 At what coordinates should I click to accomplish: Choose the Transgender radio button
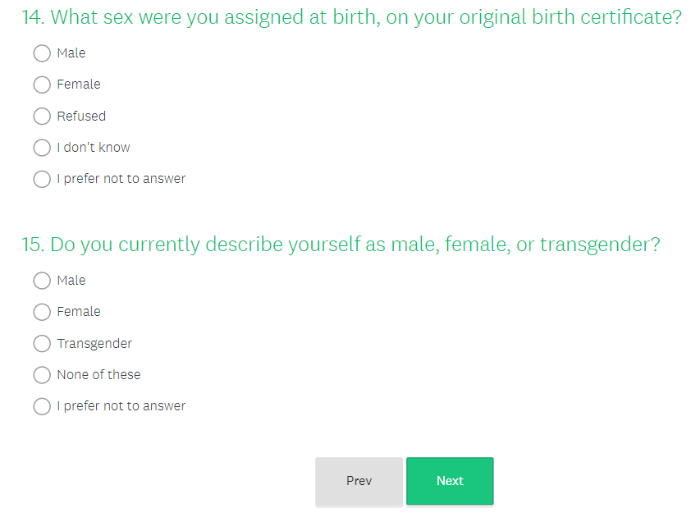(x=41, y=344)
